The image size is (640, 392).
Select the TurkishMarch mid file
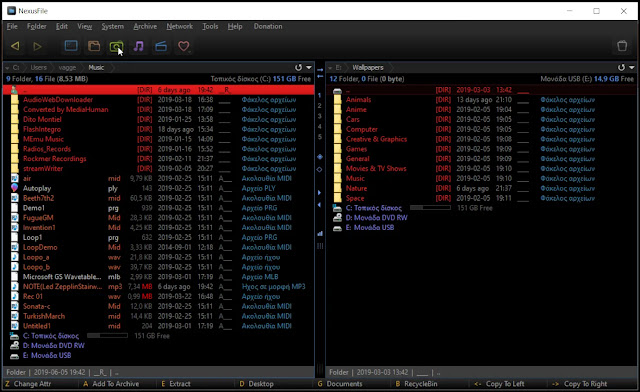[x=158, y=316]
